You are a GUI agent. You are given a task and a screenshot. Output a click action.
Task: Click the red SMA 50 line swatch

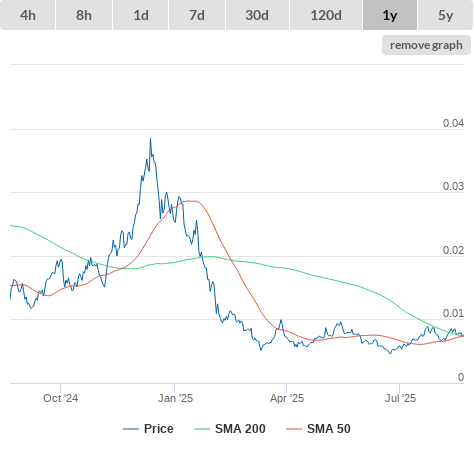point(294,429)
